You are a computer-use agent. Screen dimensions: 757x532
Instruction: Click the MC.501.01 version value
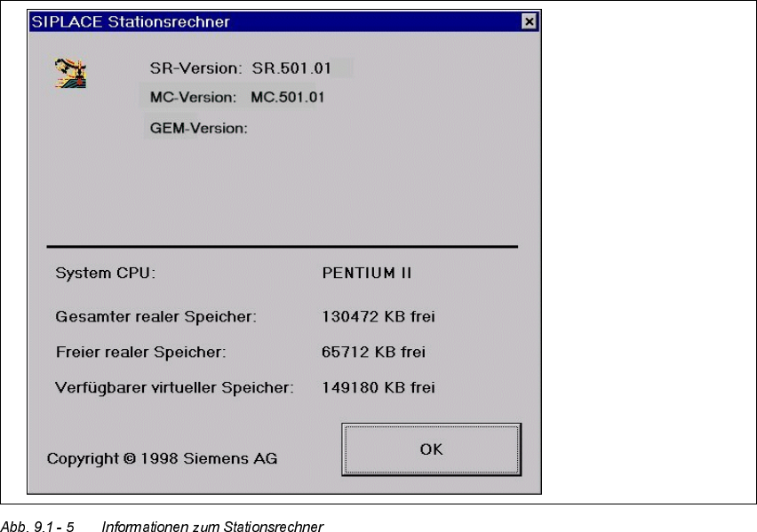287,97
